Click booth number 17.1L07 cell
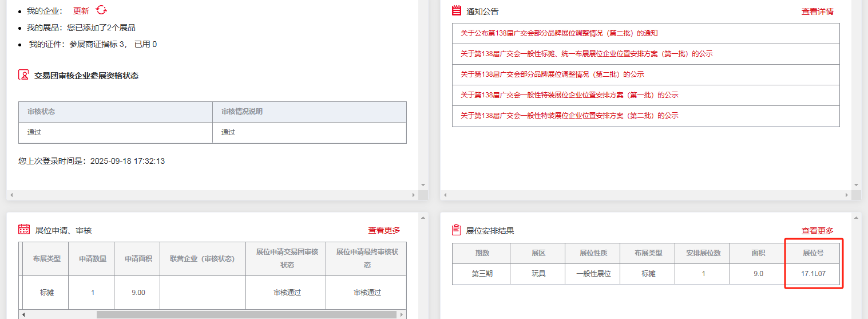 (x=813, y=274)
